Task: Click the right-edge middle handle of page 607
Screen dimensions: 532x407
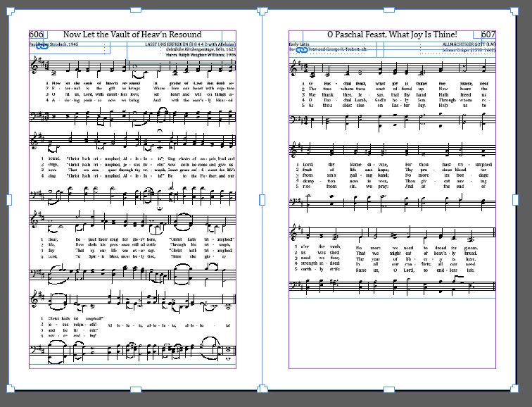Action: (x=515, y=200)
